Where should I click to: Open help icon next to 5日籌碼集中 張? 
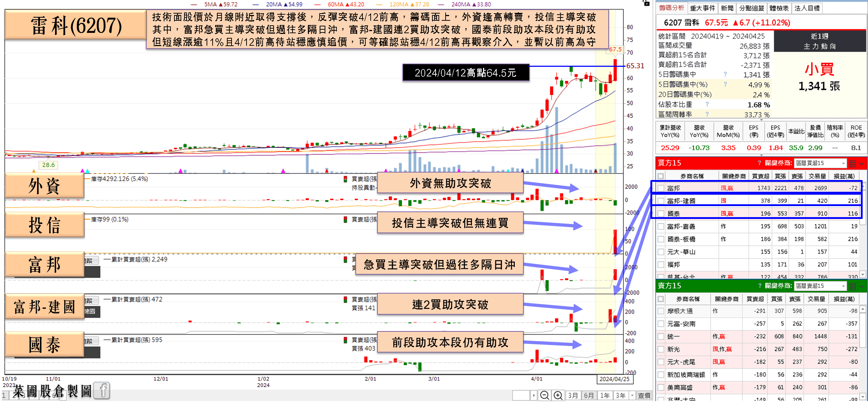pyautogui.click(x=725, y=74)
